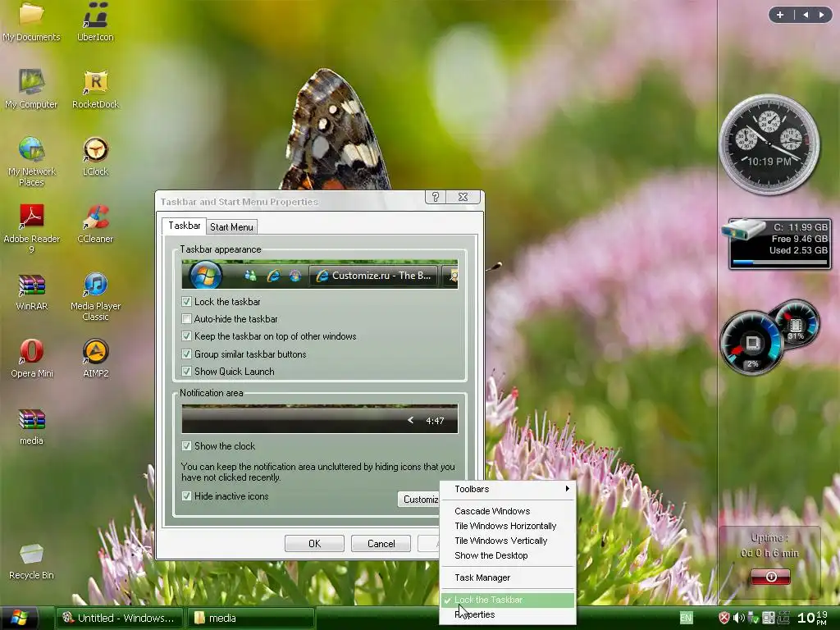Image resolution: width=840 pixels, height=630 pixels.
Task: Switch to Untitled - Windows taskbar button
Action: click(120, 619)
